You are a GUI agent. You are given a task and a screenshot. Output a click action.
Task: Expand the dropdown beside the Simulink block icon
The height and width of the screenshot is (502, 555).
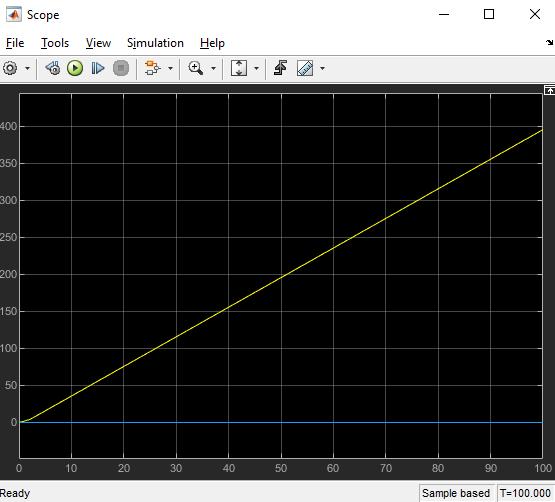(170, 68)
